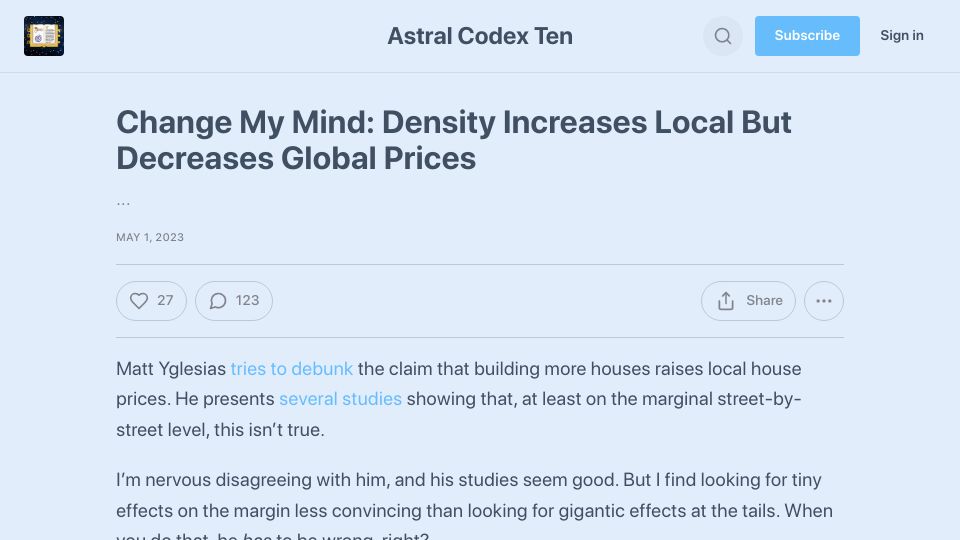Click the post title heading
Viewport: 960px width, 540px height.
(x=454, y=140)
